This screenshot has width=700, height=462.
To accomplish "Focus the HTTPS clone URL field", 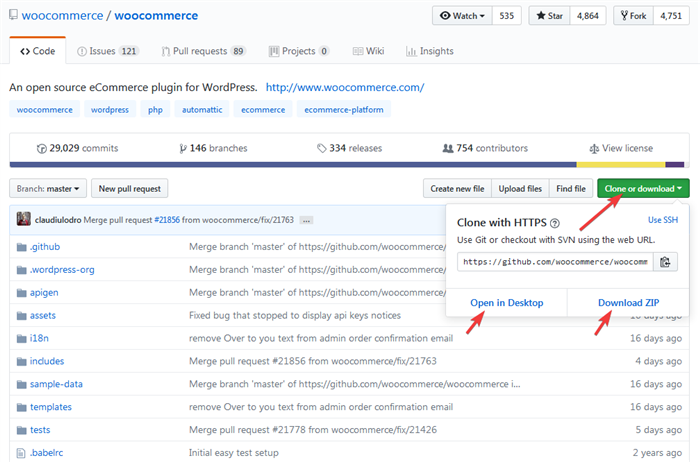I will tap(555, 262).
